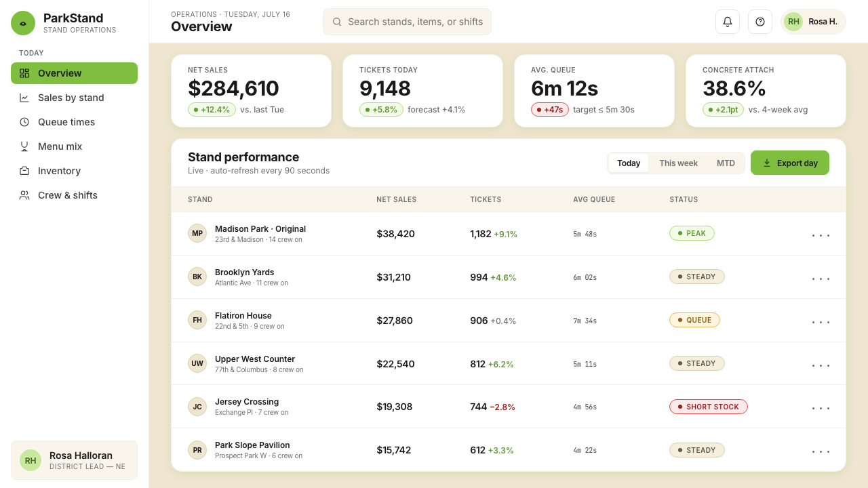Click the Status column header
The image size is (868, 488).
coord(684,199)
